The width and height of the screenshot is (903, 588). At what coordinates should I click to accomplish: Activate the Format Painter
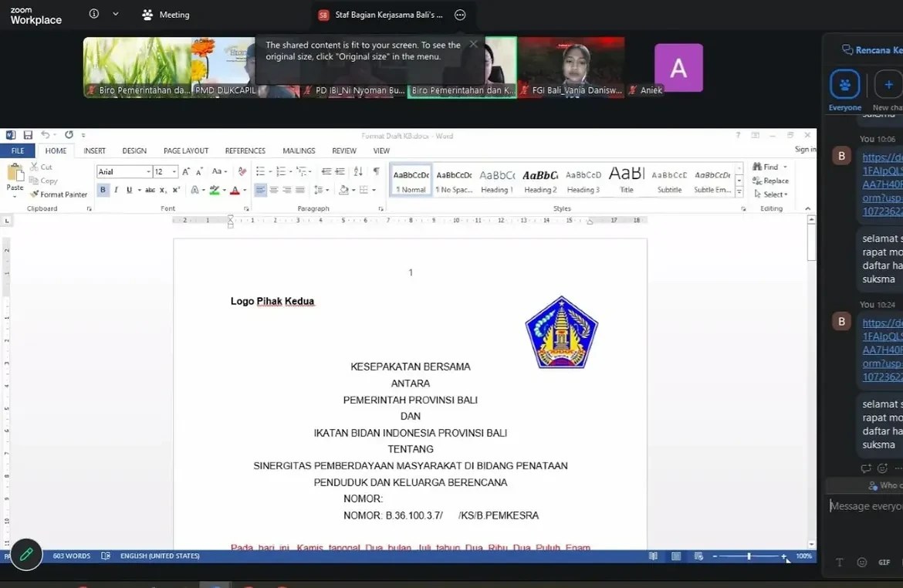coord(59,194)
